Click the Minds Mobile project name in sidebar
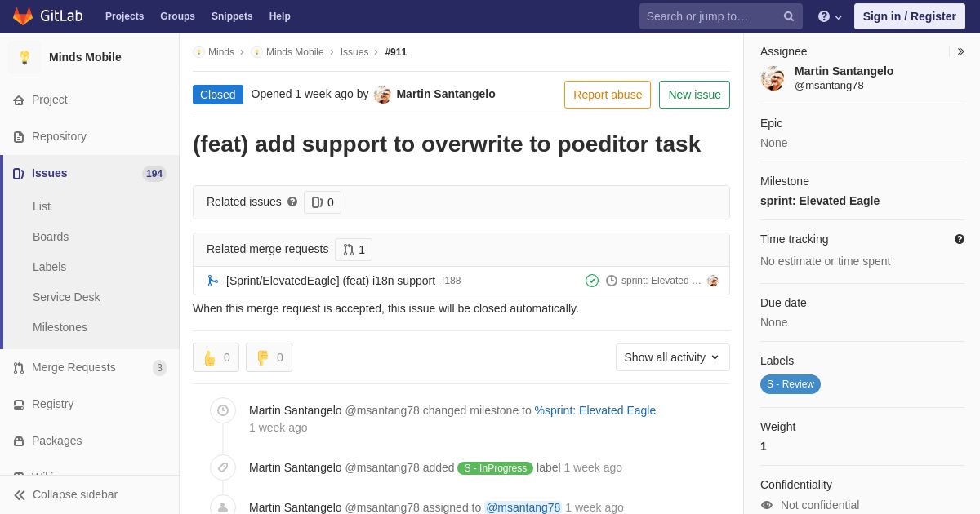 pos(85,57)
